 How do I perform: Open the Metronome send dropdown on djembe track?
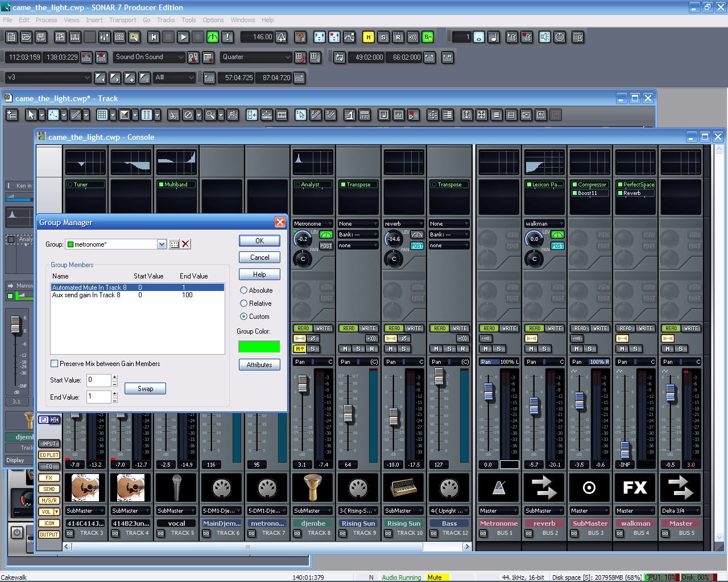point(313,224)
